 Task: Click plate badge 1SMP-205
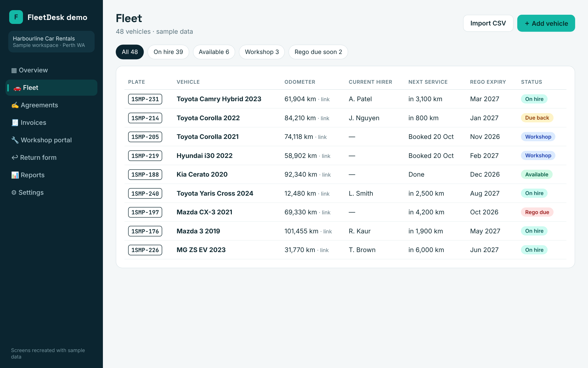click(x=145, y=137)
